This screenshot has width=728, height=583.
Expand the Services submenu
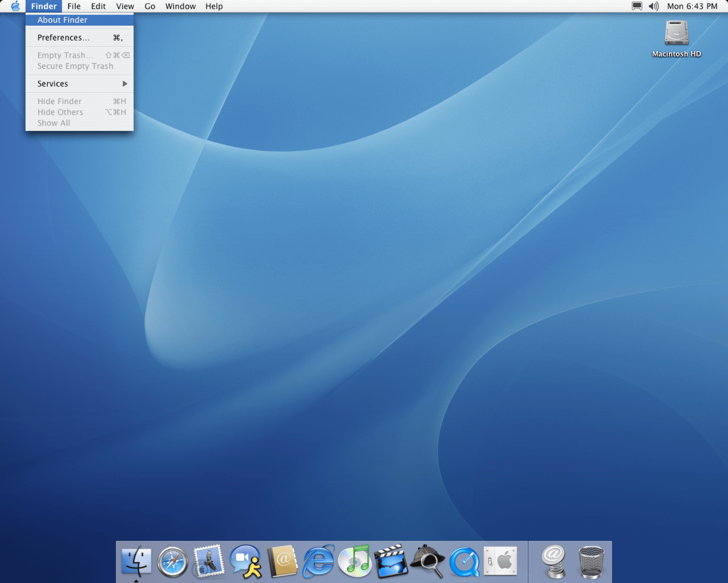(80, 84)
